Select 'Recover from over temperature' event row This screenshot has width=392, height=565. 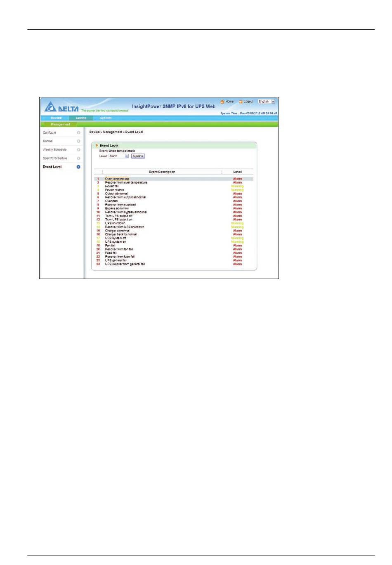[x=174, y=182]
